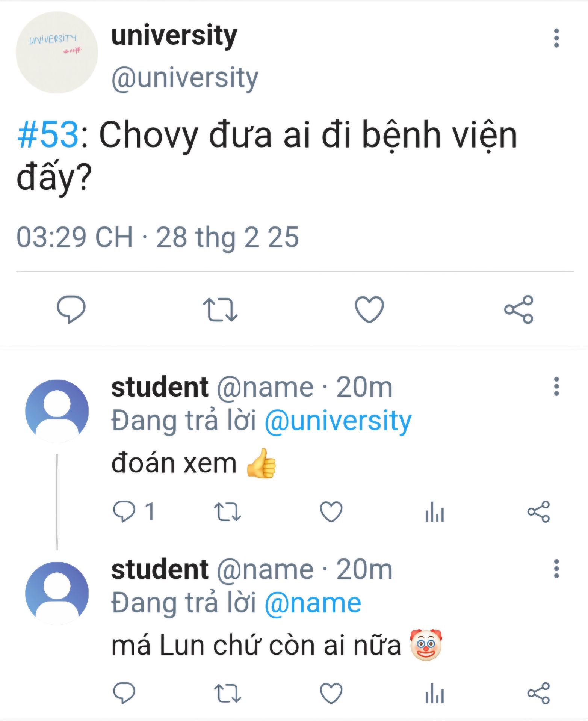The height and width of the screenshot is (721, 588).
Task: Open the @name mention in second reply
Action: pyautogui.click(x=313, y=603)
